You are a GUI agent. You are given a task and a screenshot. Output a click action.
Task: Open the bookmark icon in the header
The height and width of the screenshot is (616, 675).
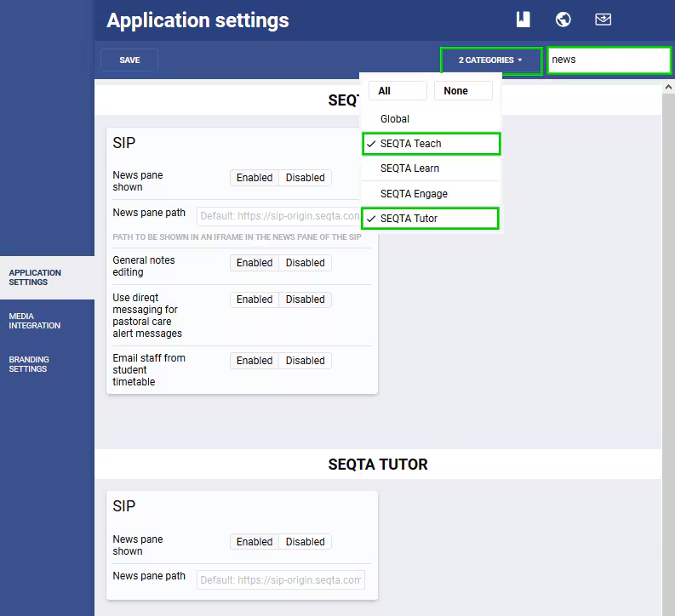(x=523, y=20)
